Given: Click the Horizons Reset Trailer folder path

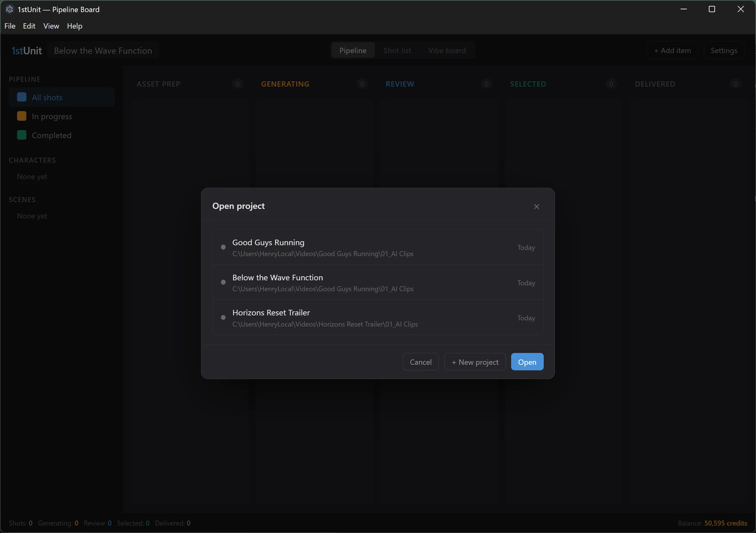Looking at the screenshot, I should point(325,324).
